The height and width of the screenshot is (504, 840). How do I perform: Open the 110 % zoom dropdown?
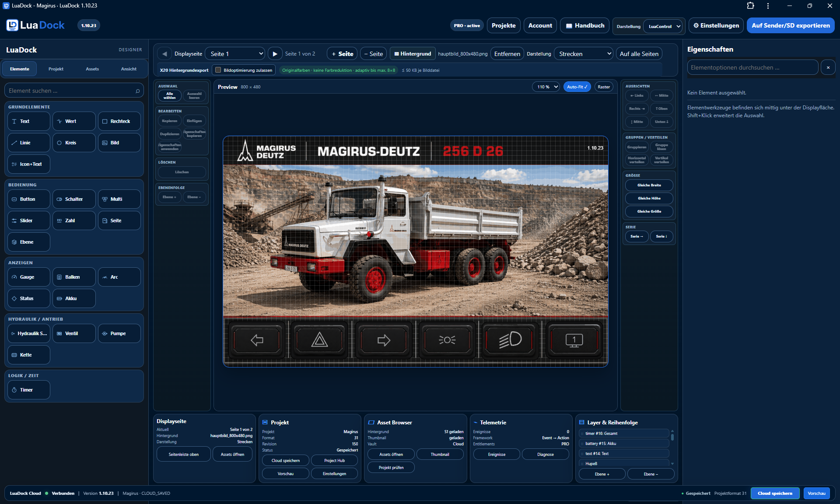(x=546, y=87)
